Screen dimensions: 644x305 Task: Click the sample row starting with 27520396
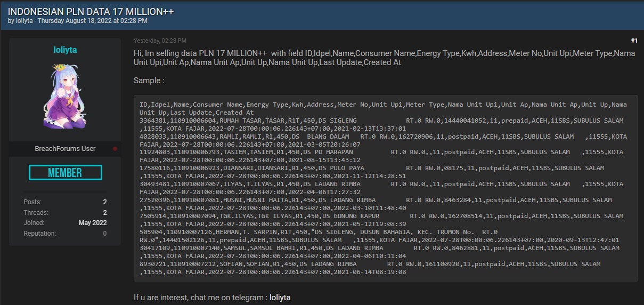tap(376, 204)
